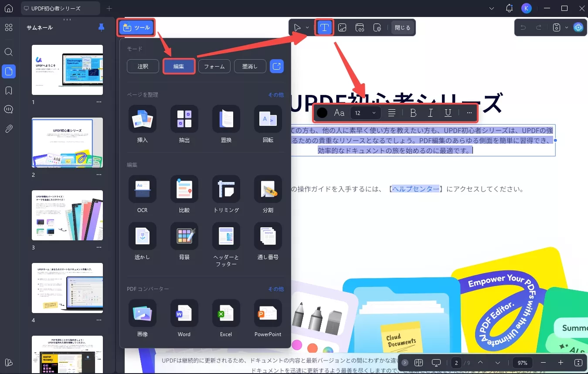Click the save icon
Viewport: 588px width, 374px height.
pyautogui.click(x=556, y=27)
